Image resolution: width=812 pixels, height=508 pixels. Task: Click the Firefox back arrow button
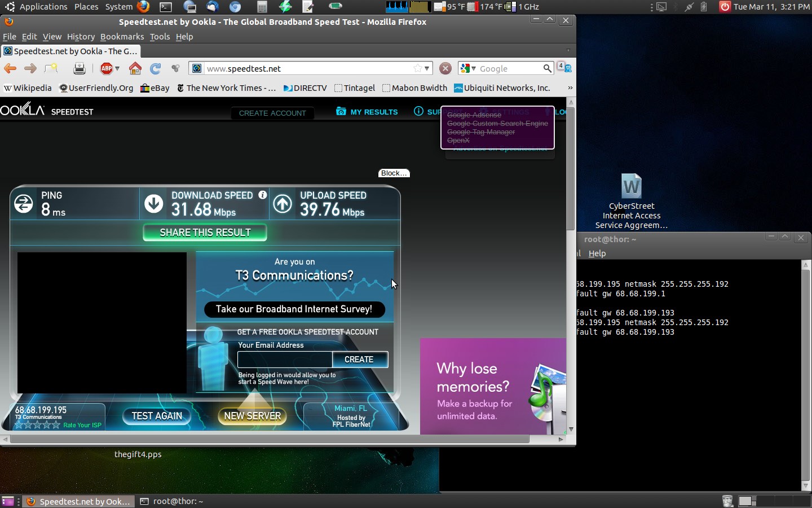point(10,69)
